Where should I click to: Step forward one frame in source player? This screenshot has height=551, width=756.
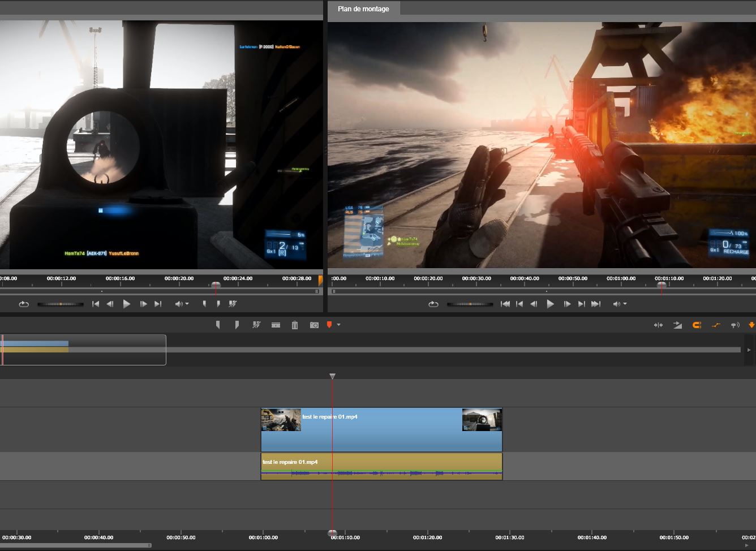[x=143, y=304]
